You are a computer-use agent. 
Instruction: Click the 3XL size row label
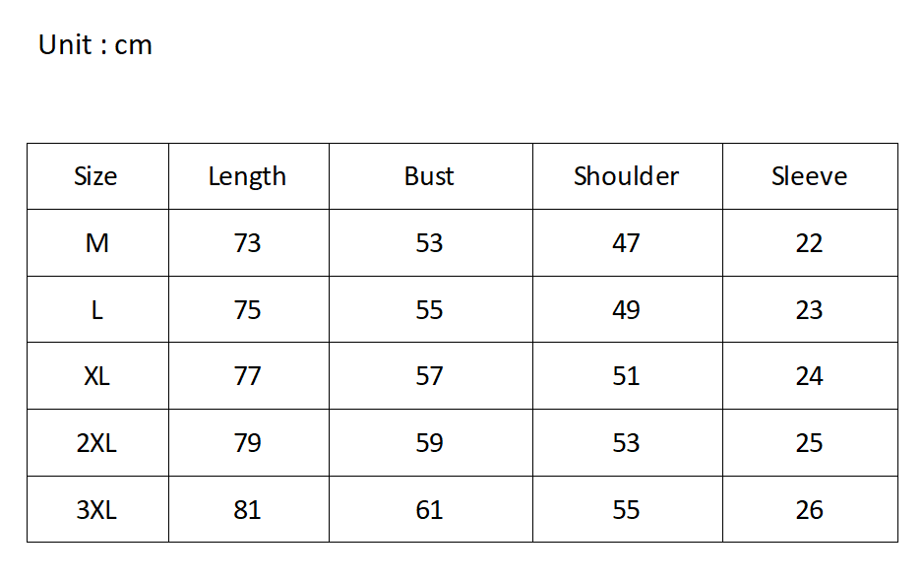pyautogui.click(x=96, y=510)
